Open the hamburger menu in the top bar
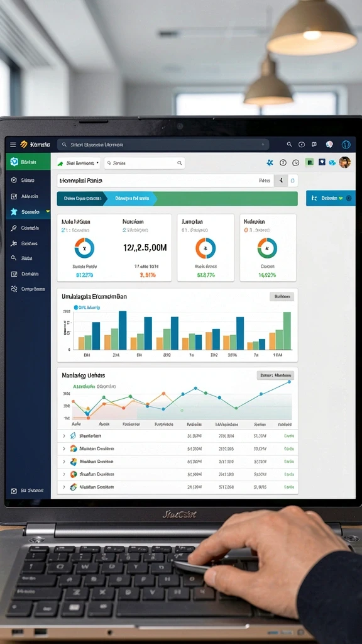362x644 pixels. point(13,145)
